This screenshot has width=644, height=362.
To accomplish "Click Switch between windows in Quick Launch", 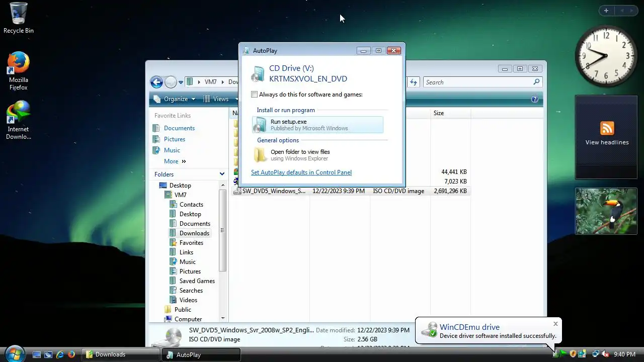I will click(x=48, y=354).
